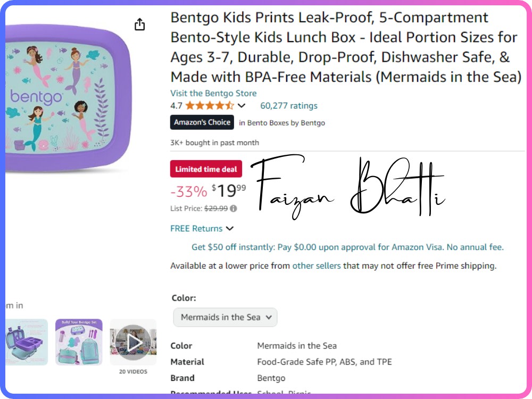Play the product video thumbnail

[x=133, y=342]
